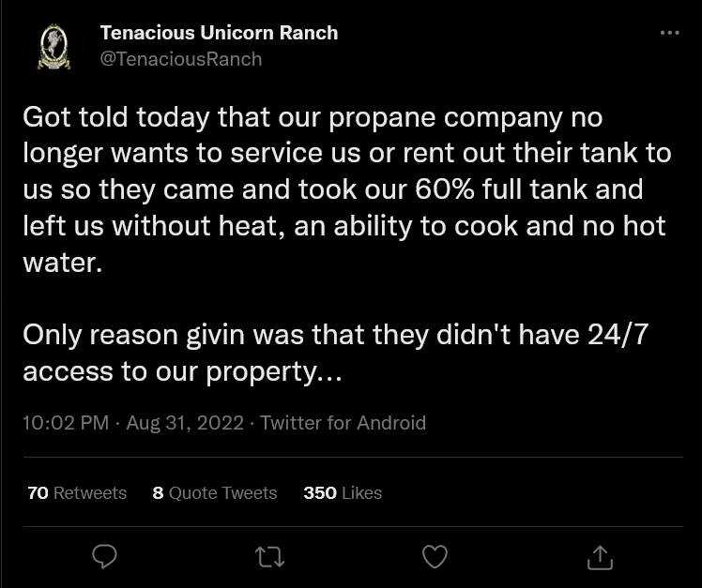702x588 pixels.
Task: View the 70 Retweets list
Action: (x=77, y=492)
